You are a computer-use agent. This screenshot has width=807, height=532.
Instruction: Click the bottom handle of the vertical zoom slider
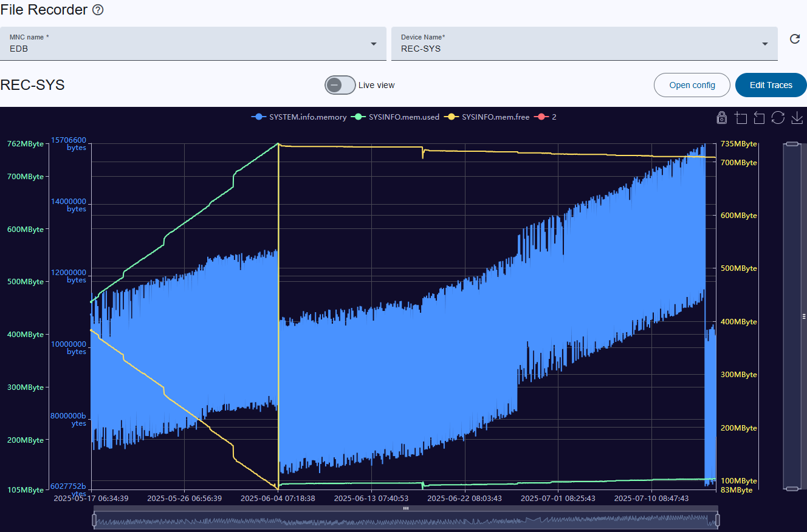click(x=792, y=488)
